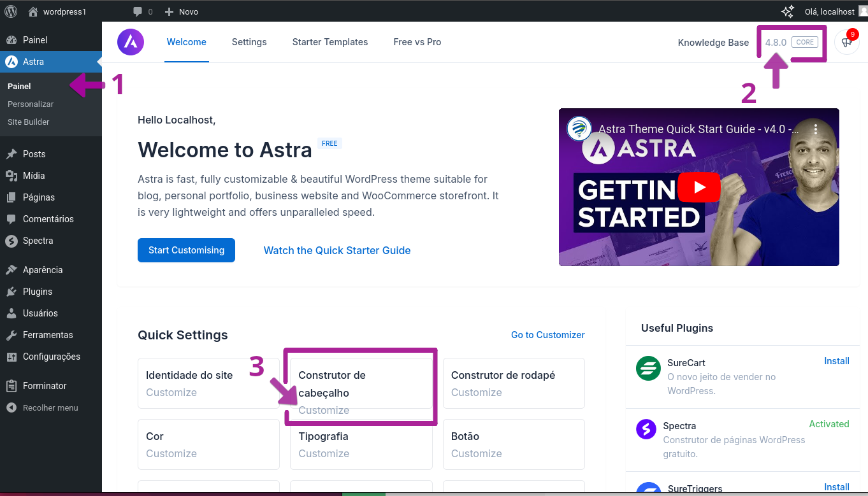Switch to the Settings tab

coord(249,42)
